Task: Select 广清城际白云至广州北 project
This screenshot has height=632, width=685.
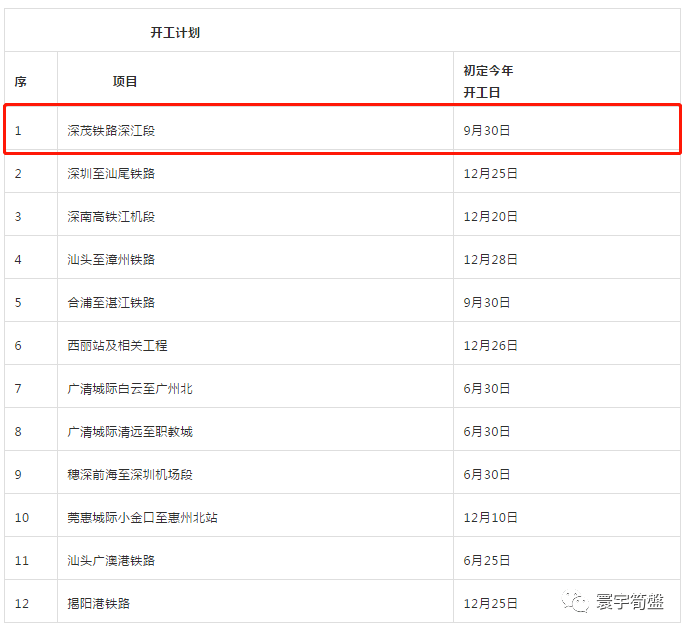Action: (130, 389)
